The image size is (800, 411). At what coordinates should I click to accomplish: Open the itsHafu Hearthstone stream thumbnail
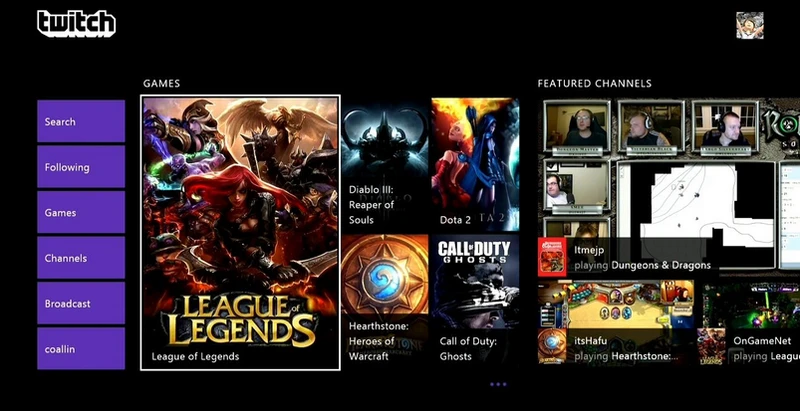pyautogui.click(x=616, y=321)
